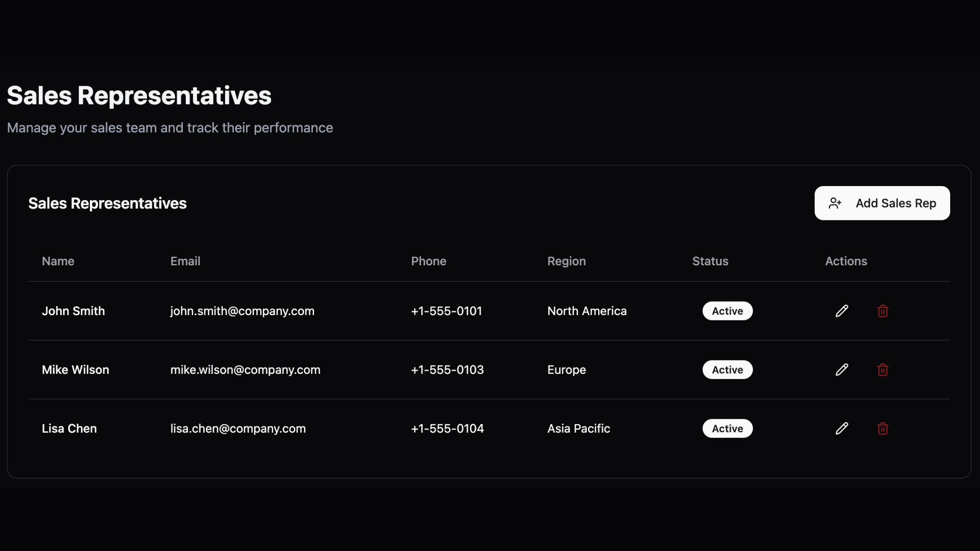Image resolution: width=980 pixels, height=551 pixels.
Task: Select mike.wilson@company.com email address
Action: [245, 370]
